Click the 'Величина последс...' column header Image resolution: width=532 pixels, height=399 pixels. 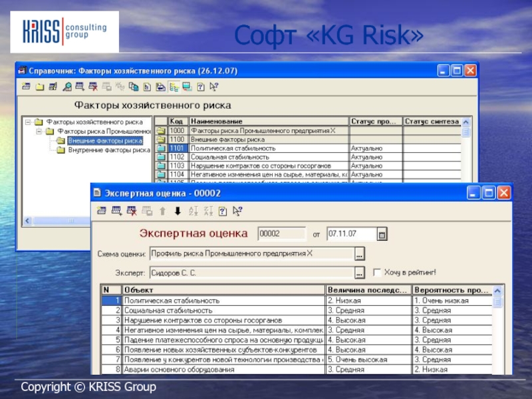(x=369, y=290)
